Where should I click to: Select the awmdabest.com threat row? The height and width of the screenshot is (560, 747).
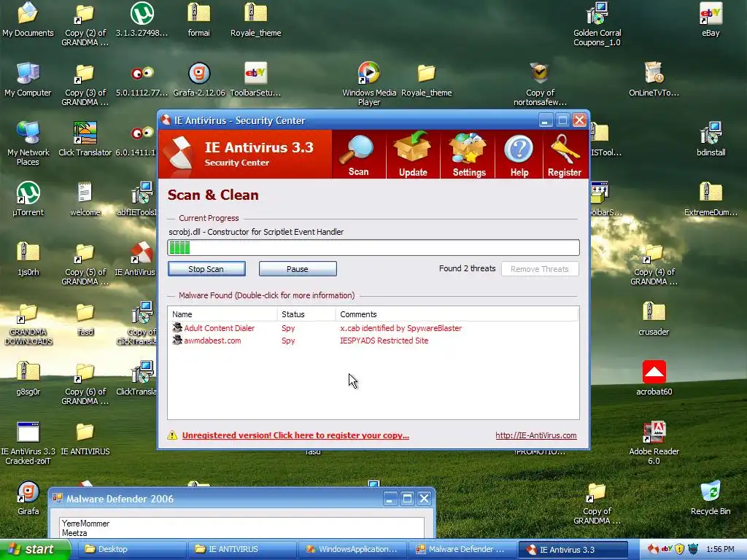(373, 341)
